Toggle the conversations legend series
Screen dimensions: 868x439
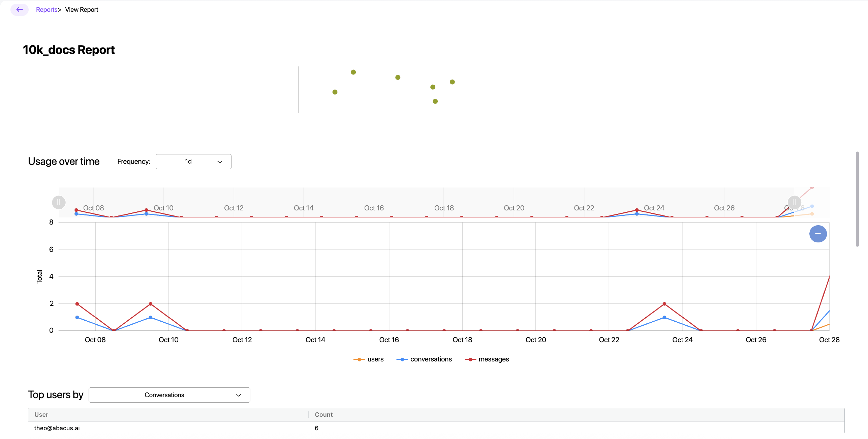click(425, 359)
